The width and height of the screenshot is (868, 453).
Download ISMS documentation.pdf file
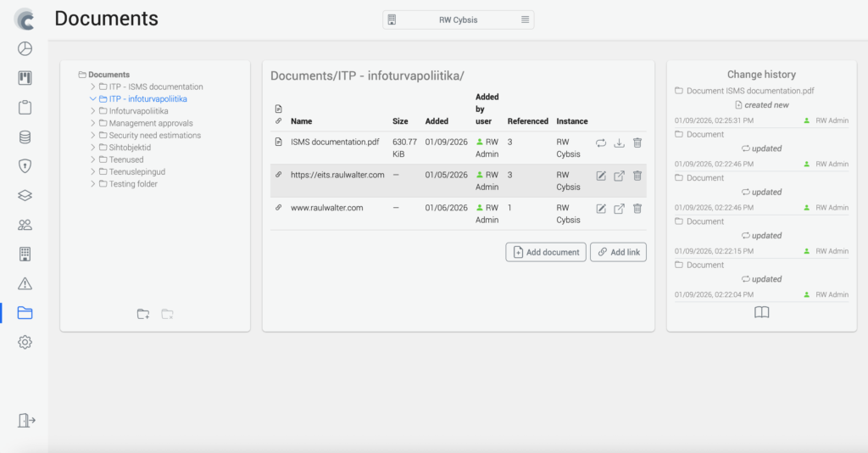pos(619,143)
